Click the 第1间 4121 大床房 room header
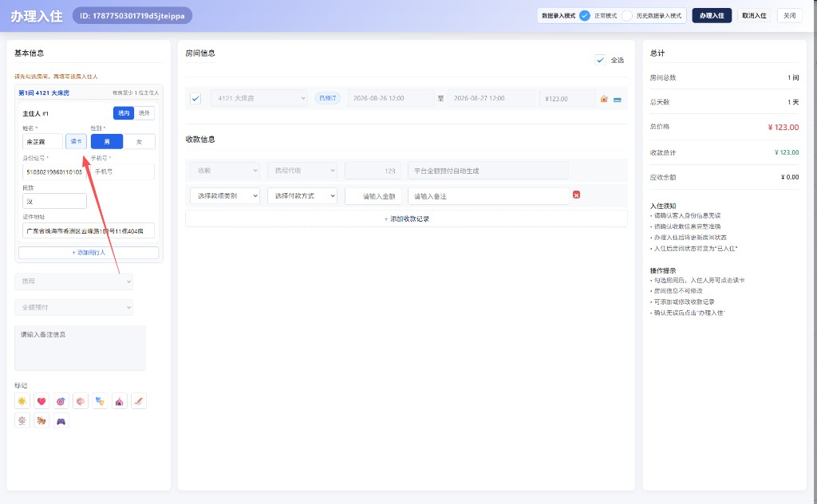The width and height of the screenshot is (817, 504). (x=44, y=93)
